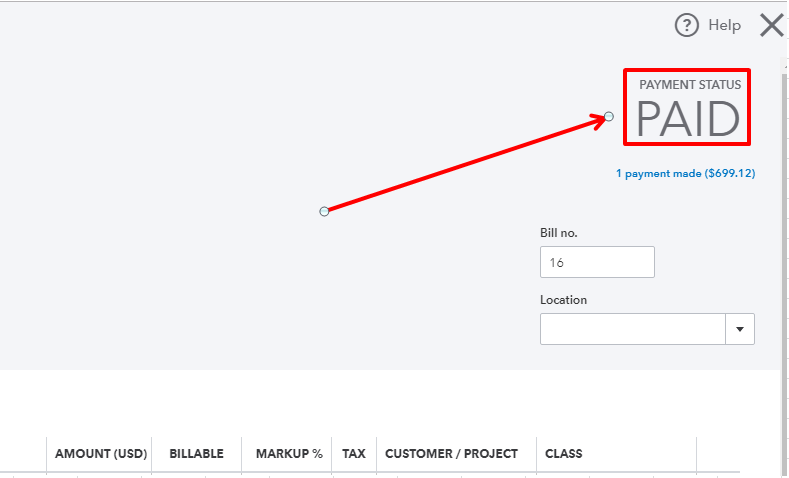
Task: Click the TAX column header
Action: (354, 454)
